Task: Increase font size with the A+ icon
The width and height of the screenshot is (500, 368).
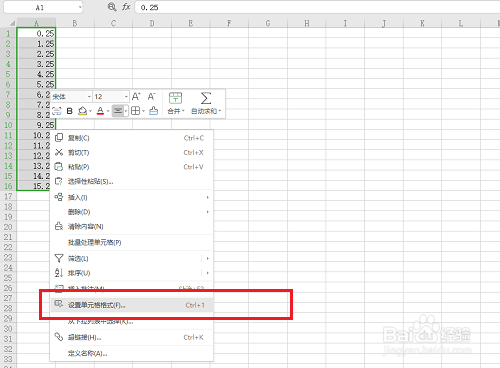Action: 136,96
